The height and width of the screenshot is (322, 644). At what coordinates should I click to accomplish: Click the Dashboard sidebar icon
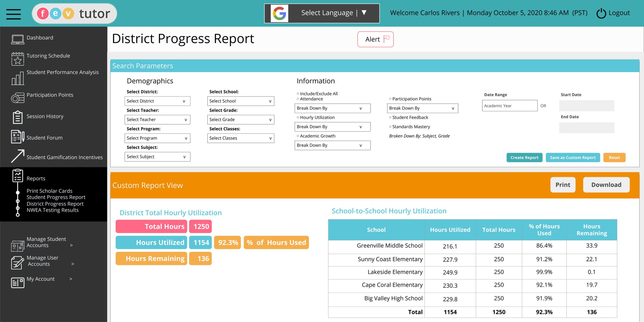pyautogui.click(x=17, y=38)
